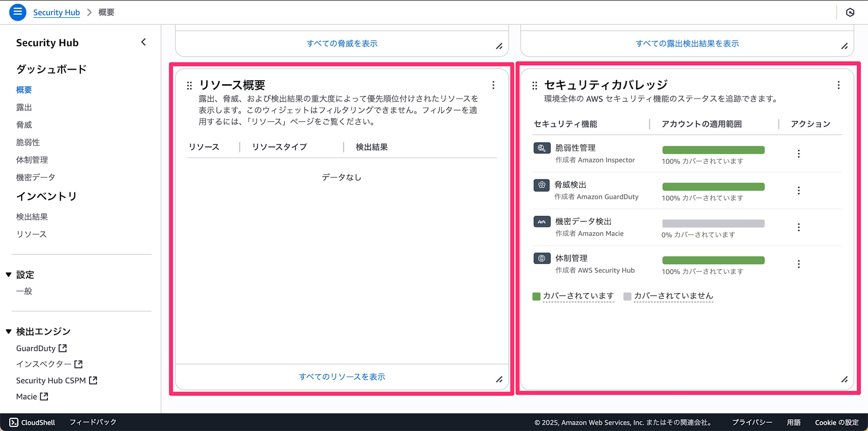Viewport: 868px width, 431px height.
Task: Collapse the 設定 sidebar section
Action: (9, 275)
